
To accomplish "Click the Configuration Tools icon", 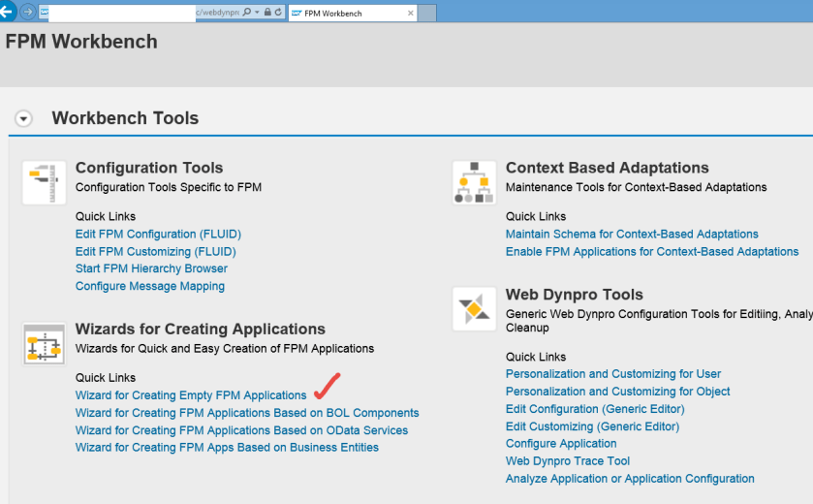I will (x=45, y=183).
